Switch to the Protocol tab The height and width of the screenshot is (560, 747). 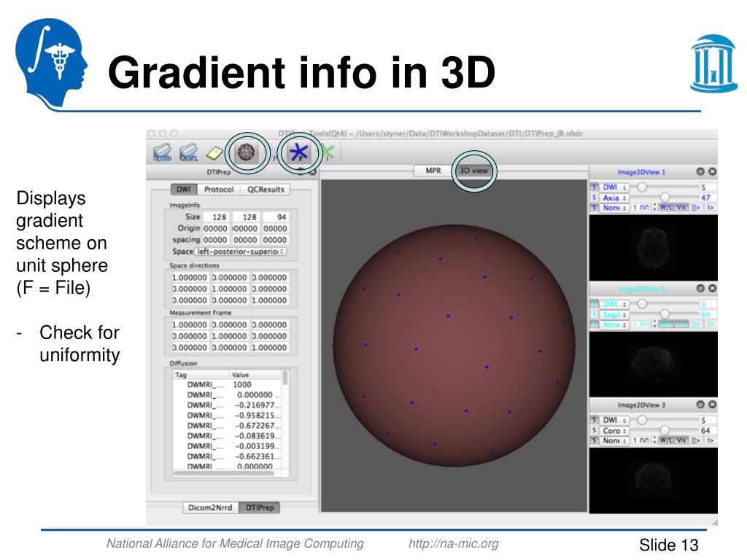[219, 189]
